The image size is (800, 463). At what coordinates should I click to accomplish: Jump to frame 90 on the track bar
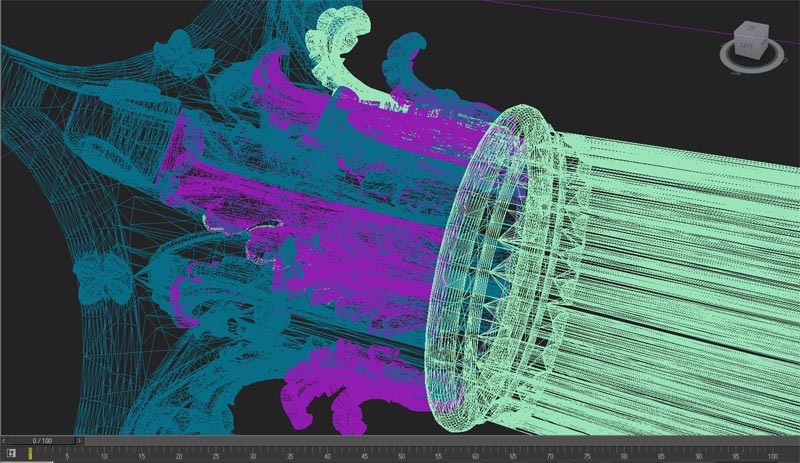click(x=698, y=453)
